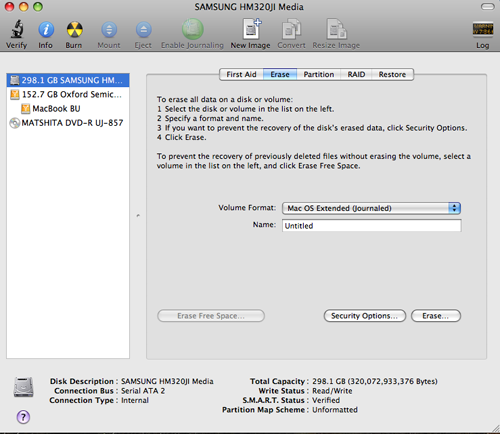Viewport: 500px width, 434px height.
Task: Select the 298.1 GB SAMSUNG disk
Action: click(68, 80)
